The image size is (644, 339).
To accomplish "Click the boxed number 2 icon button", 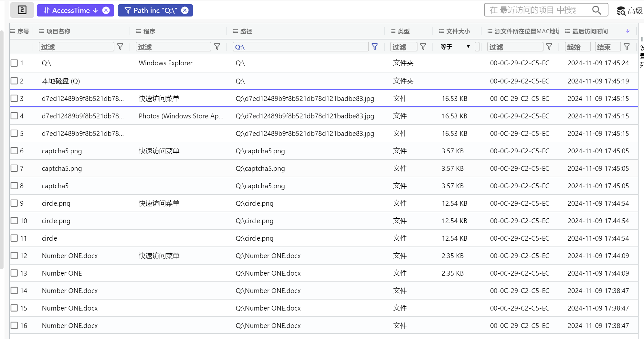I will (x=22, y=10).
